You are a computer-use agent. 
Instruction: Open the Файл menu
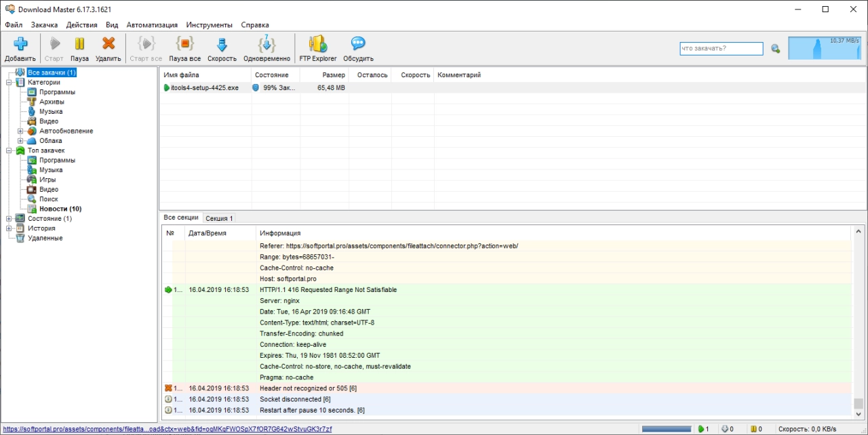tap(14, 24)
